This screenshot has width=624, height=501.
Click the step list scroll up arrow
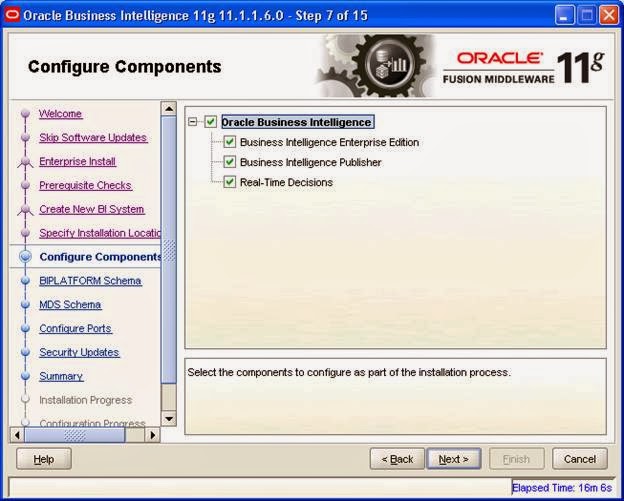(169, 109)
